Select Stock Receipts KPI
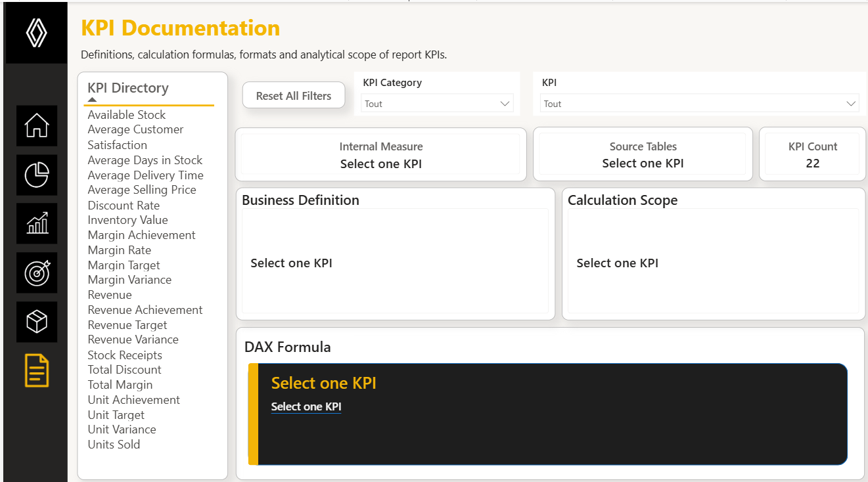The image size is (868, 482). (125, 355)
